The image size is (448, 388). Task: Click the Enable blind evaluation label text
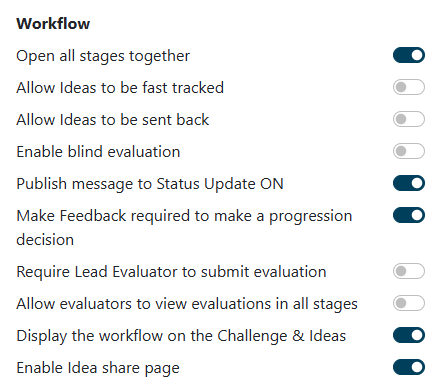(x=98, y=152)
